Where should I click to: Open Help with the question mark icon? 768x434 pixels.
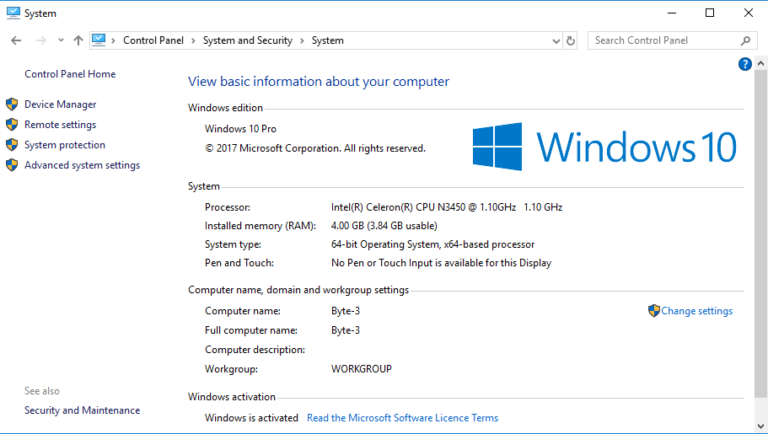[x=745, y=64]
